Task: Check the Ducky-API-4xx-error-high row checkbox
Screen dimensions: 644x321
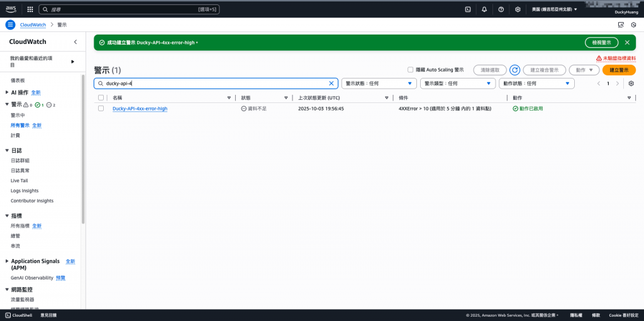Action: click(101, 109)
